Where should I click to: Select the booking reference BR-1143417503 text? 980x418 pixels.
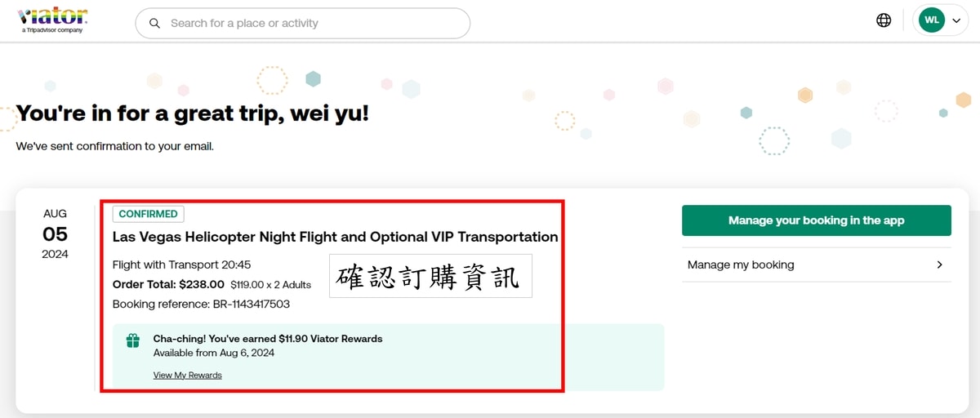pyautogui.click(x=201, y=305)
